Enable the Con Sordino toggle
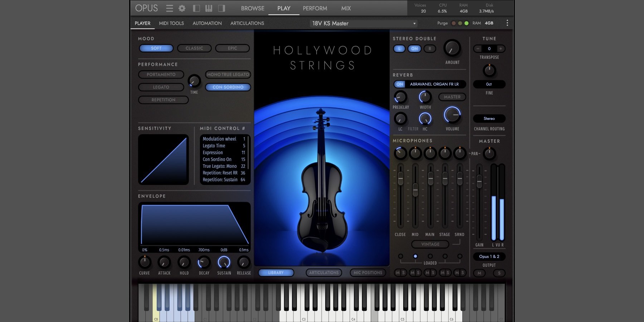 (x=228, y=87)
